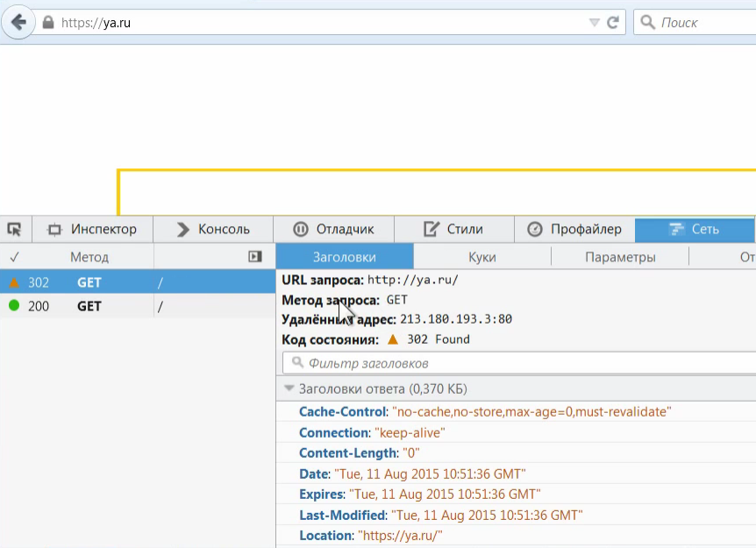Click the Поиск search field

point(702,23)
